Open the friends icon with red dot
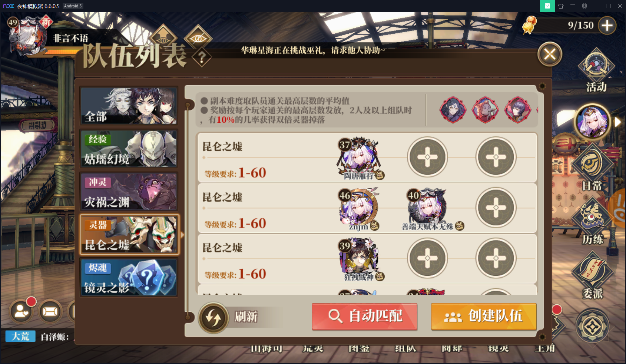Viewport: 626px width, 364px height. pos(21,311)
